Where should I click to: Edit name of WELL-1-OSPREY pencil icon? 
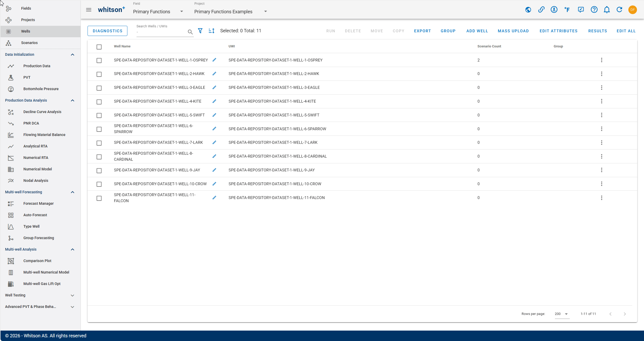click(214, 60)
